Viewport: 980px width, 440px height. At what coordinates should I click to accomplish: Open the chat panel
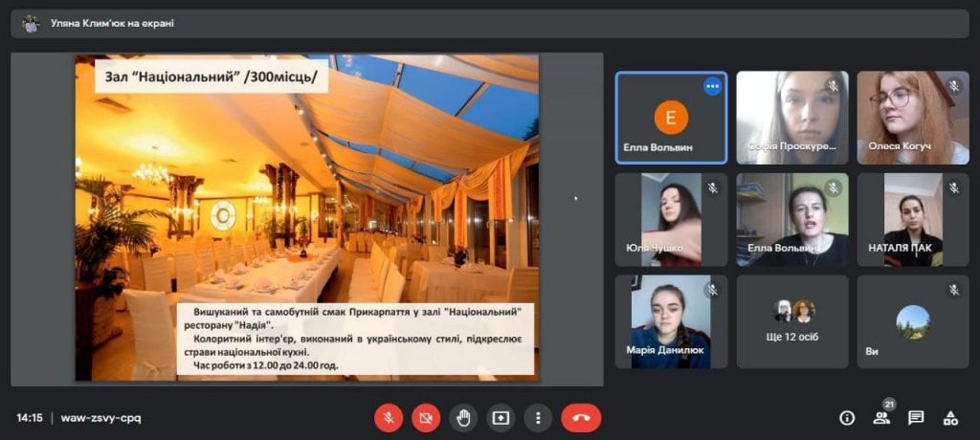[x=916, y=418]
